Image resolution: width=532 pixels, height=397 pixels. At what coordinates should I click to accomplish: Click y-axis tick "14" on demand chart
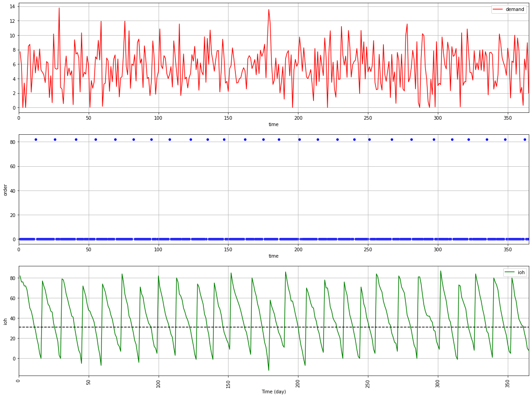pos(12,6)
